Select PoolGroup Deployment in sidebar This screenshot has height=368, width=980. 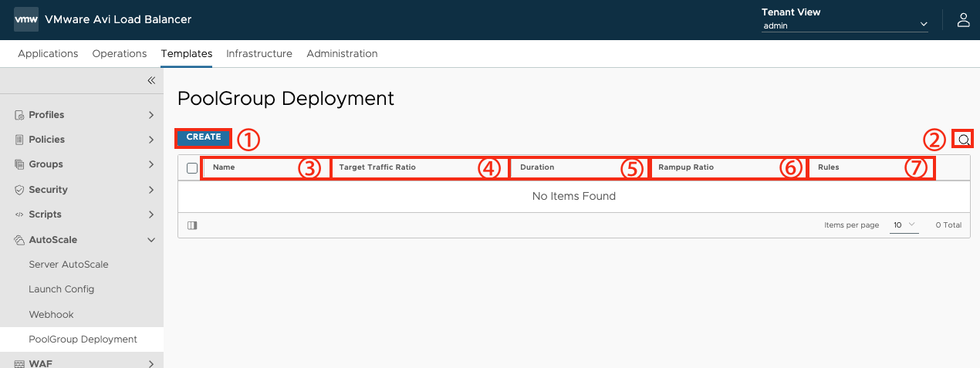pos(83,339)
